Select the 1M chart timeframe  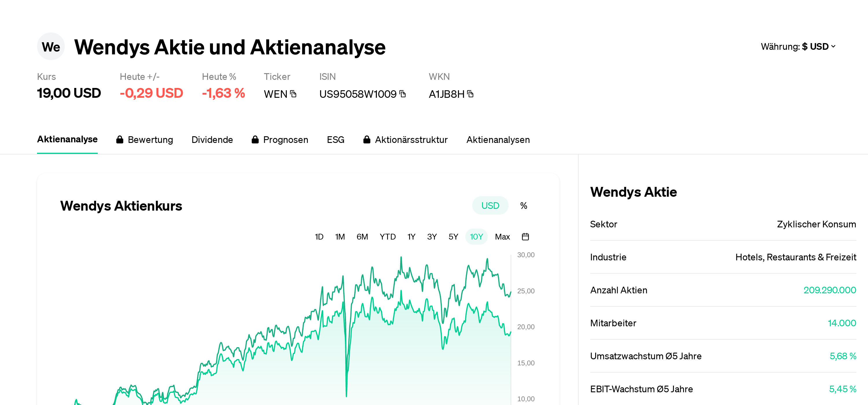[340, 237]
